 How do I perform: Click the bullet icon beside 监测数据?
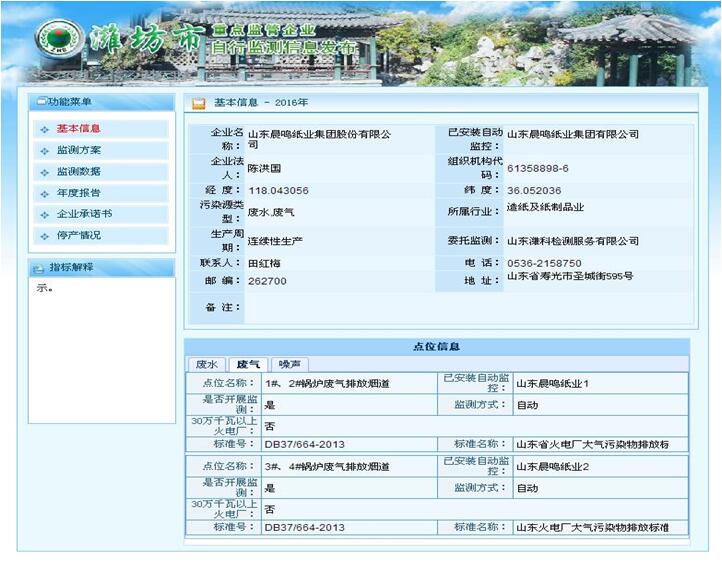click(x=43, y=172)
